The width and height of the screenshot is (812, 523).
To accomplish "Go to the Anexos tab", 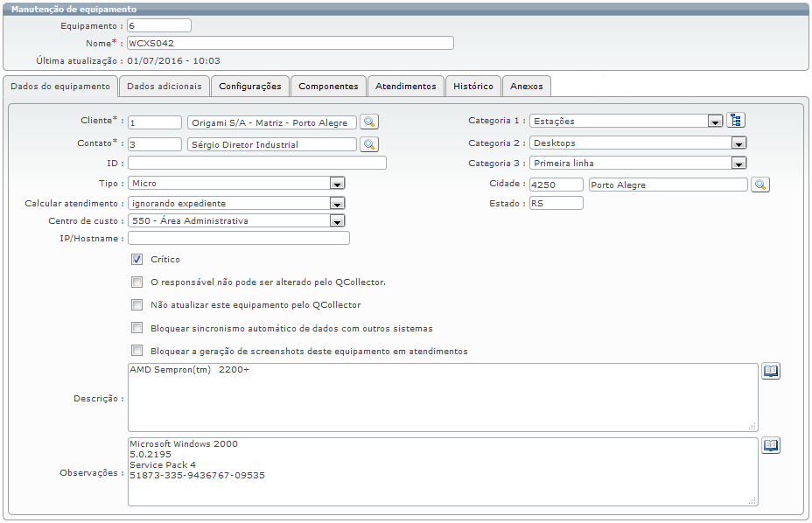I will 527,87.
